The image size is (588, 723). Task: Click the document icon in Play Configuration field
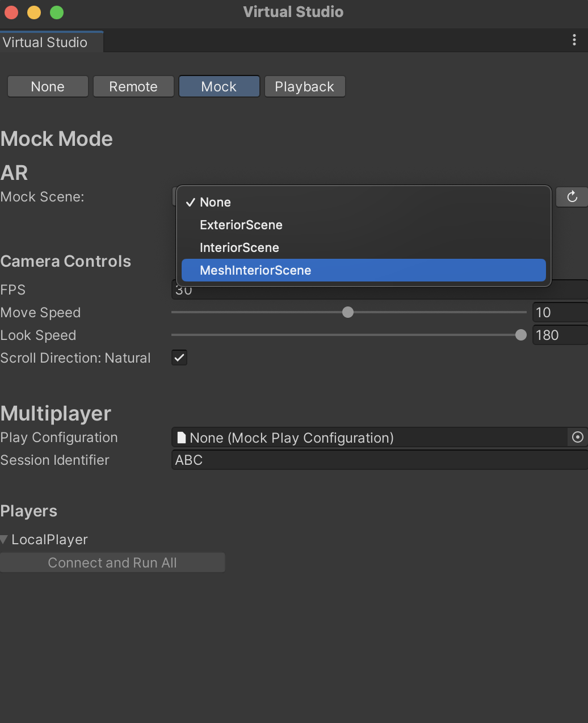pyautogui.click(x=182, y=438)
